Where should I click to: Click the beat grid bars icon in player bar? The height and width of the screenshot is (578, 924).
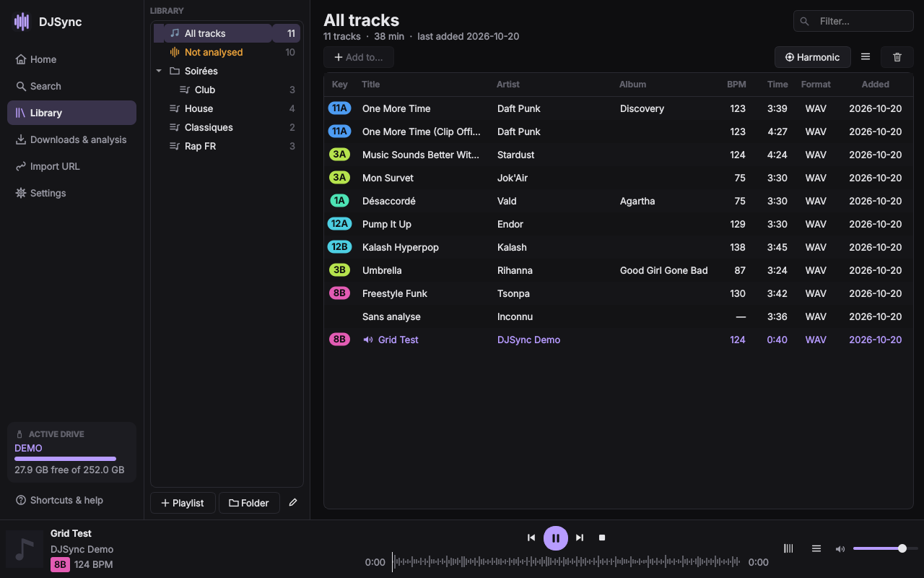(788, 549)
